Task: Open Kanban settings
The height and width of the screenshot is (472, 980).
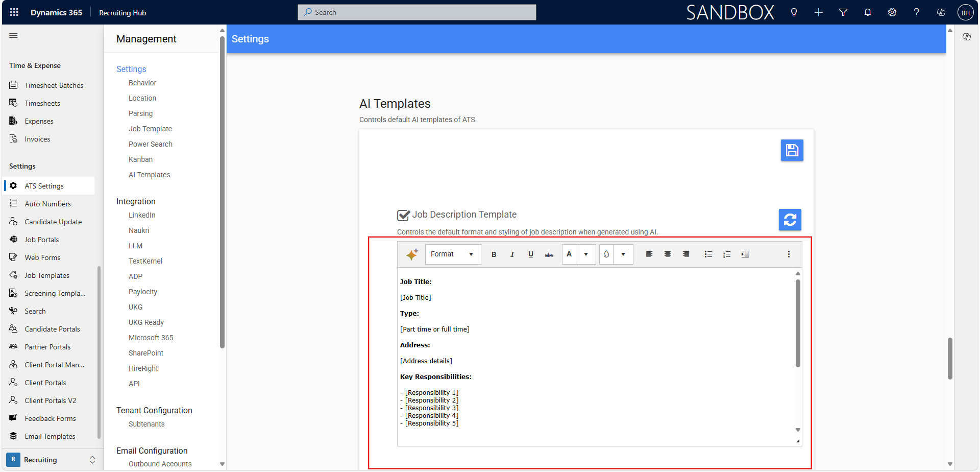Action: click(140, 159)
